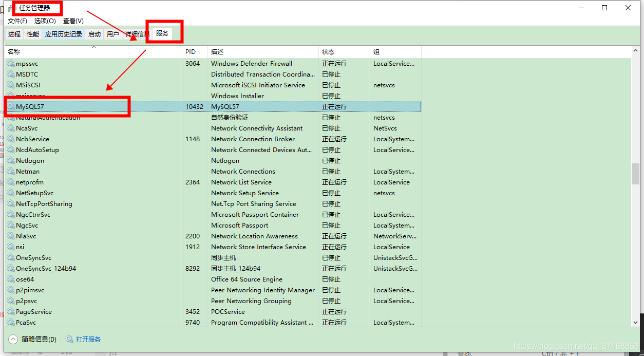Click the mpssvc service gear icon
This screenshot has height=356, width=644.
click(x=11, y=64)
